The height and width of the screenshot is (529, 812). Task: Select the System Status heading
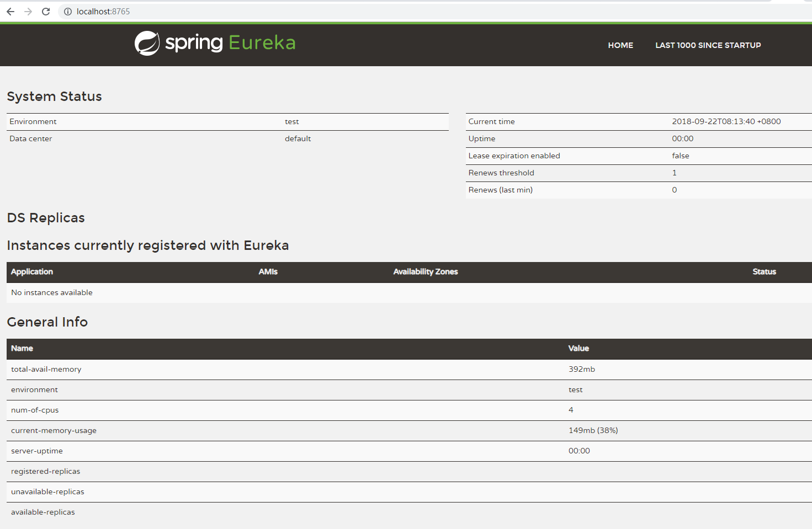click(x=54, y=97)
